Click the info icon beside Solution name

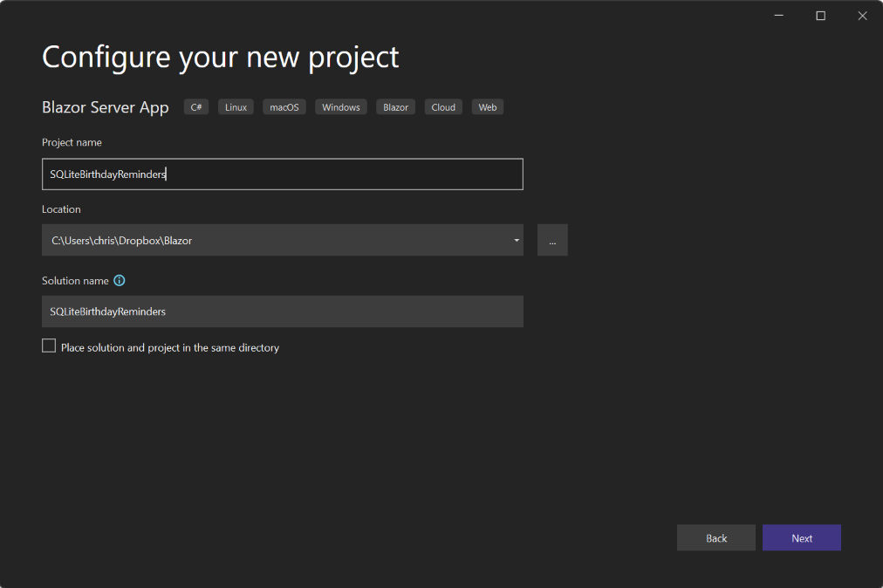[120, 281]
